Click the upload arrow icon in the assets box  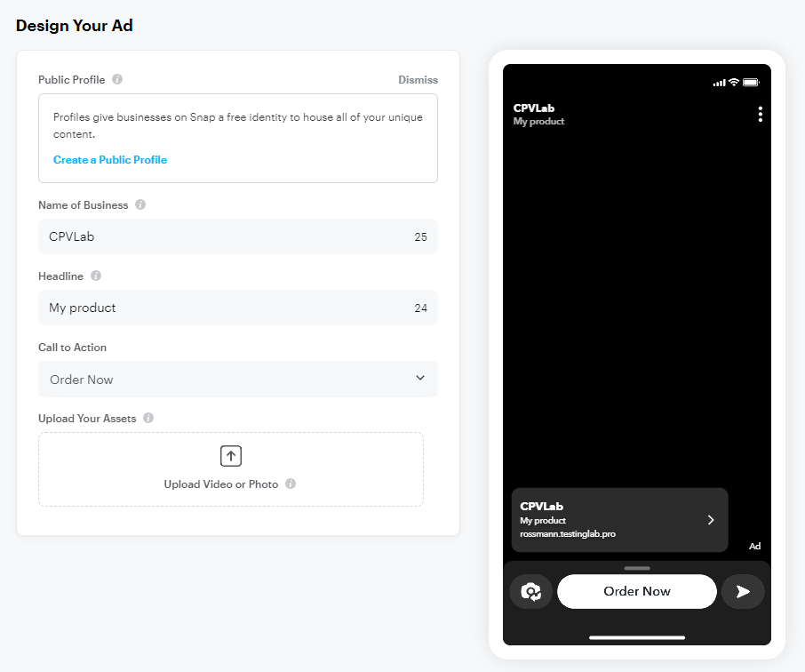231,456
